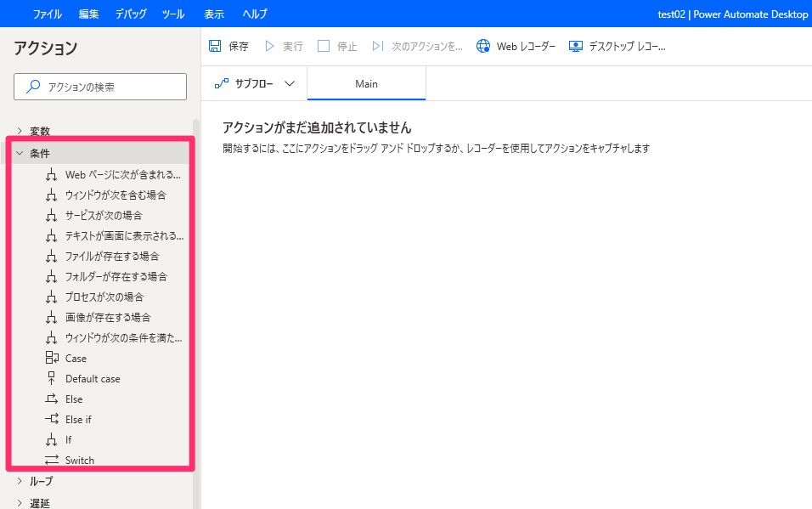Select the 'Switch' action text

(80, 461)
